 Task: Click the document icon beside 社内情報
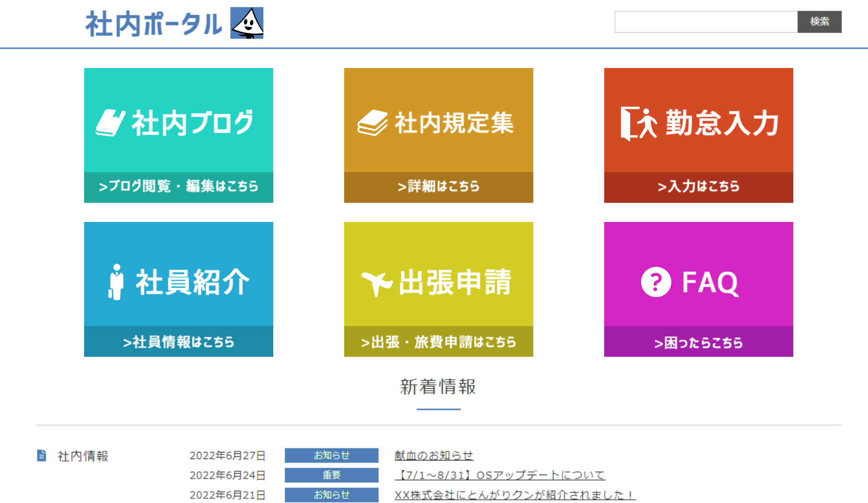coord(42,455)
